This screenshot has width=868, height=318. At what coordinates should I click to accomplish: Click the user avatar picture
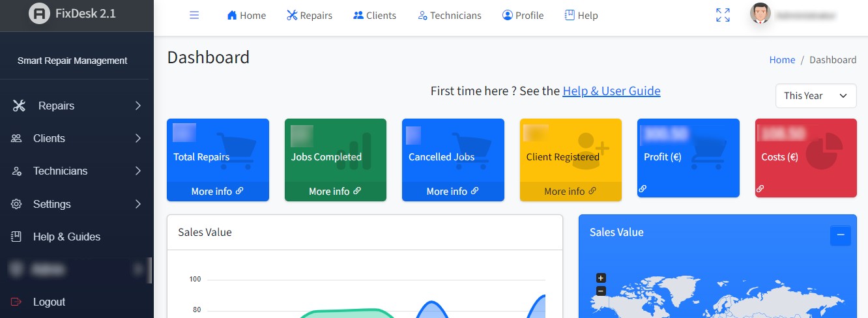pyautogui.click(x=760, y=14)
